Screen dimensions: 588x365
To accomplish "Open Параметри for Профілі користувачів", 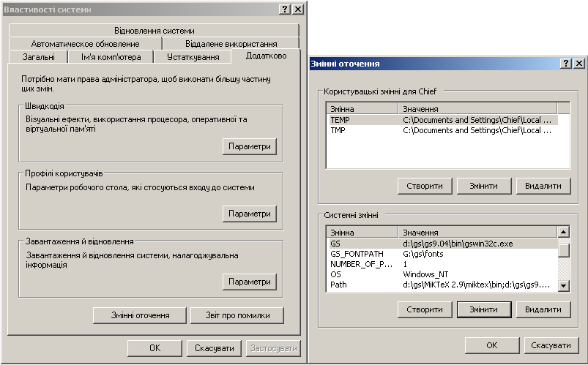I will tap(249, 214).
